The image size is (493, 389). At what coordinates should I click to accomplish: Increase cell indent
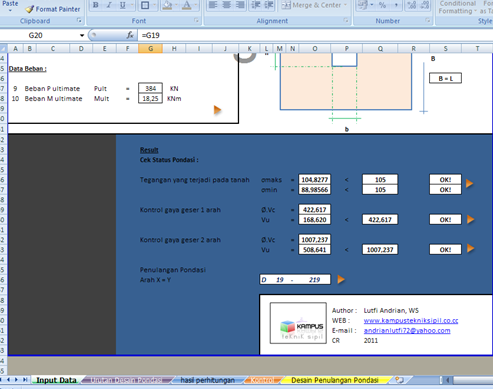pyautogui.click(x=269, y=5)
